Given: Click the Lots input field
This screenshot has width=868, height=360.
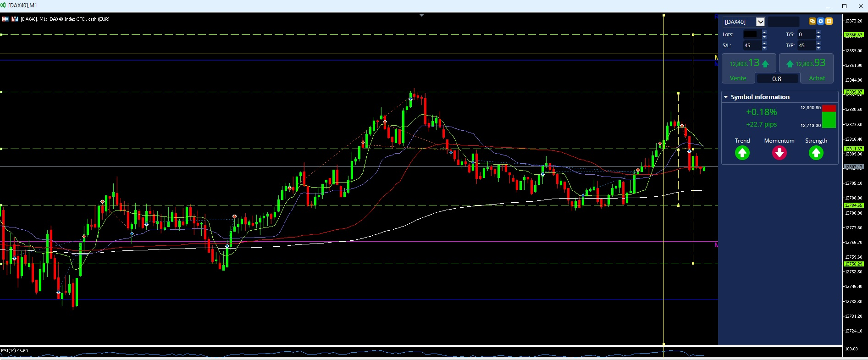Looking at the screenshot, I should [752, 34].
